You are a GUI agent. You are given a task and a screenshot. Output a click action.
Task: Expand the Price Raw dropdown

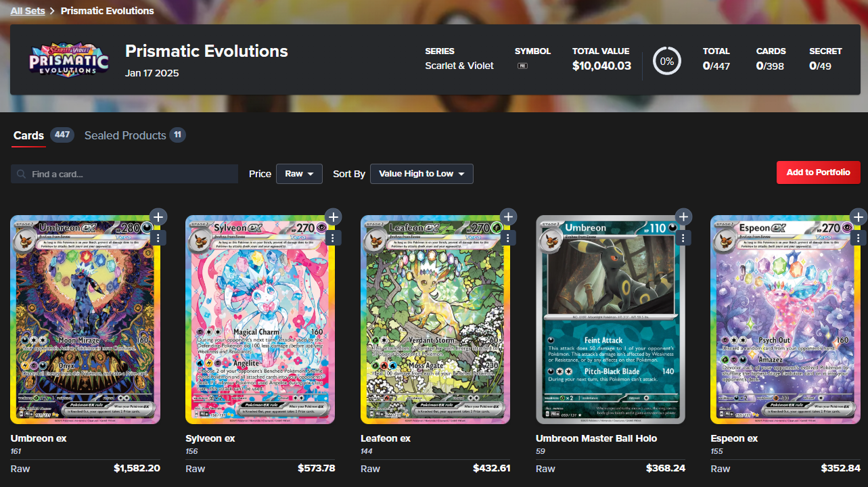299,174
